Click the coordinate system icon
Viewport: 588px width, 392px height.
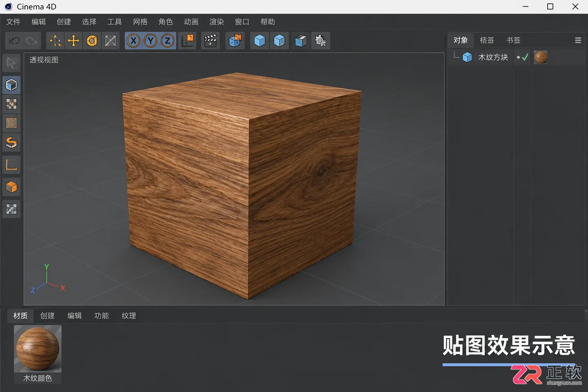coord(188,40)
